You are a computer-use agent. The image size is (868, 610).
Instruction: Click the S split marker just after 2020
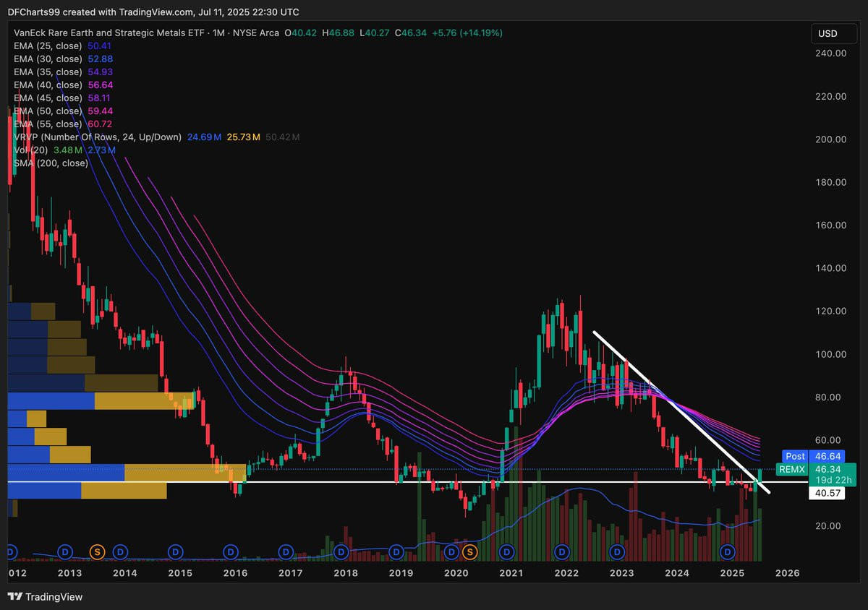point(469,552)
